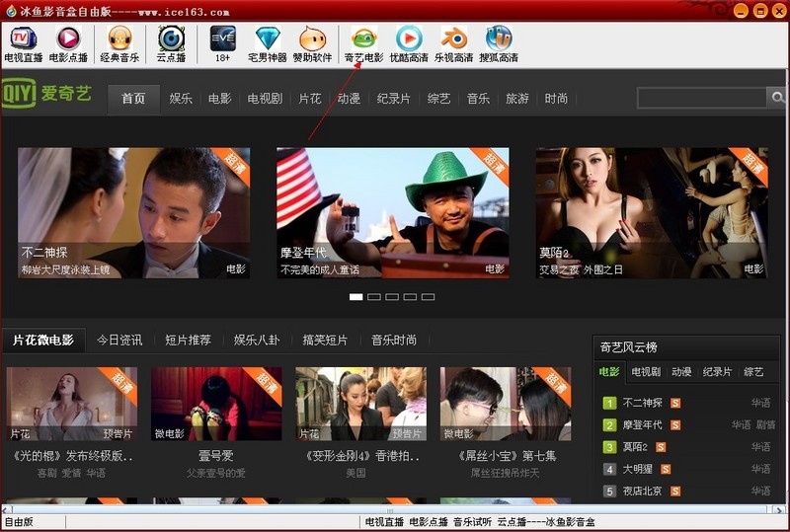The width and height of the screenshot is (790, 532).
Task: Switch to 音乐时尚 tab
Action: tap(394, 341)
